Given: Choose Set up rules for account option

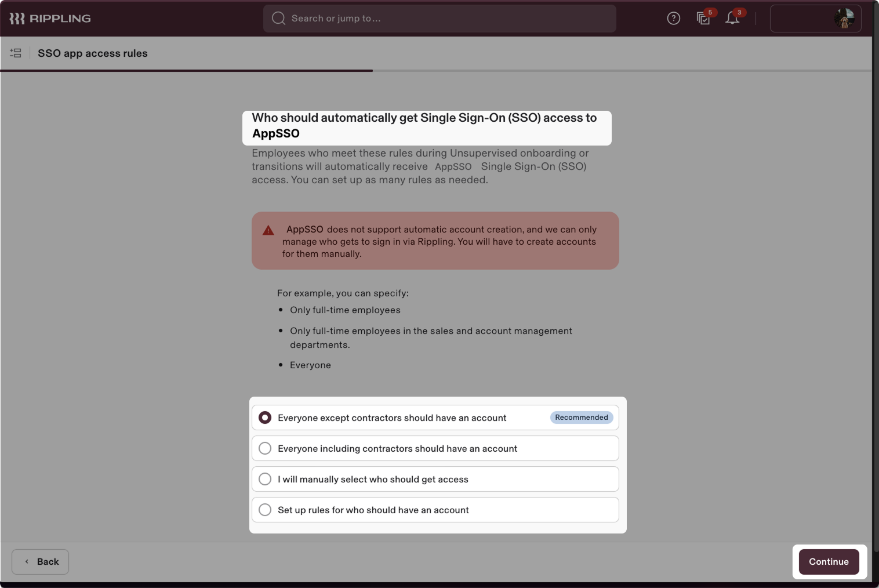Looking at the screenshot, I should [x=265, y=510].
